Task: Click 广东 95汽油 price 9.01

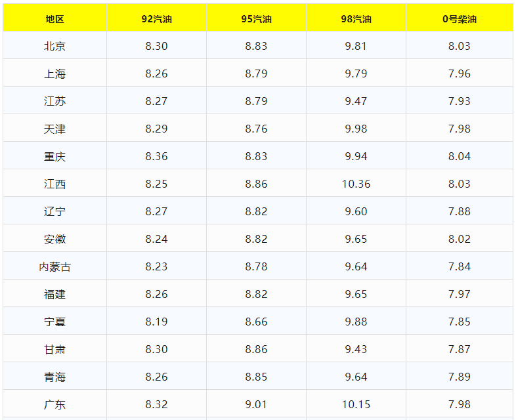Action: pos(256,405)
